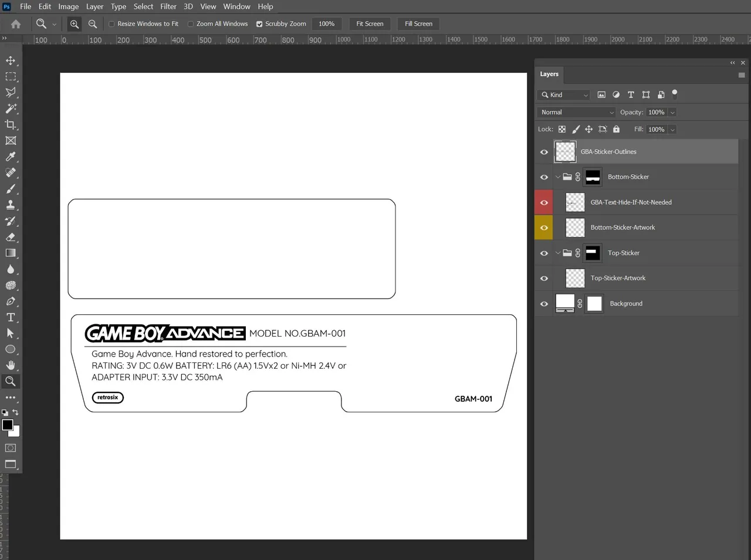Hide the GBA-Text-Hide-If-Not-Needed layer
The width and height of the screenshot is (751, 560).
pos(544,202)
